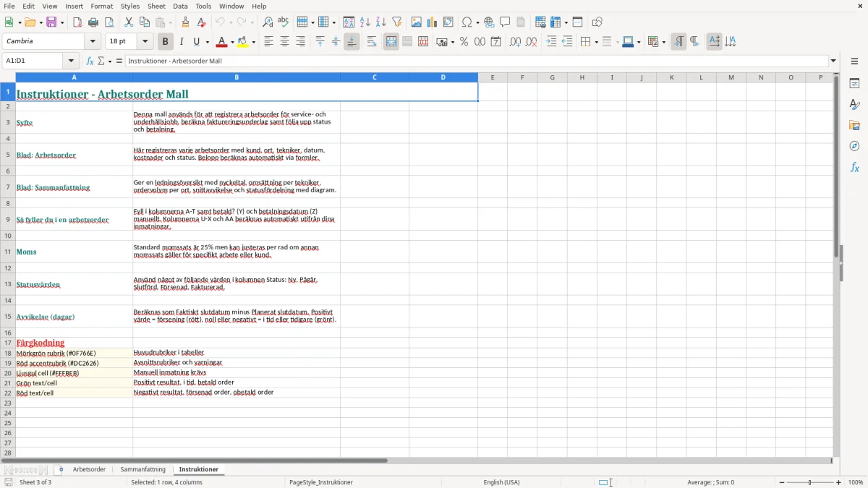The width and height of the screenshot is (868, 488).
Task: Open the sidebar Navigator compass icon
Action: (x=854, y=146)
